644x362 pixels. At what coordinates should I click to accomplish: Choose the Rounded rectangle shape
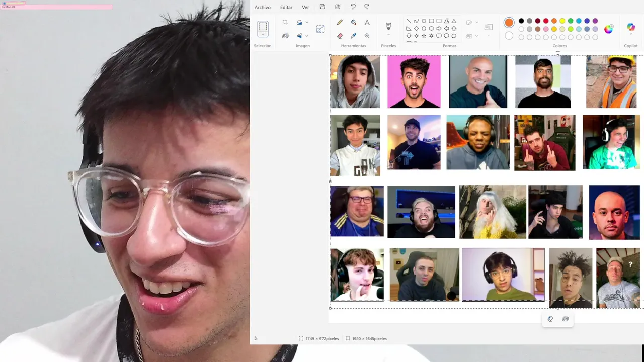[439, 21]
